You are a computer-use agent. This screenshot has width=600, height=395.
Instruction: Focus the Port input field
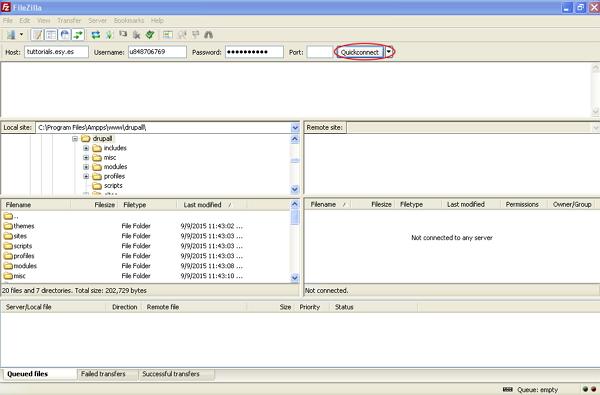coord(320,52)
